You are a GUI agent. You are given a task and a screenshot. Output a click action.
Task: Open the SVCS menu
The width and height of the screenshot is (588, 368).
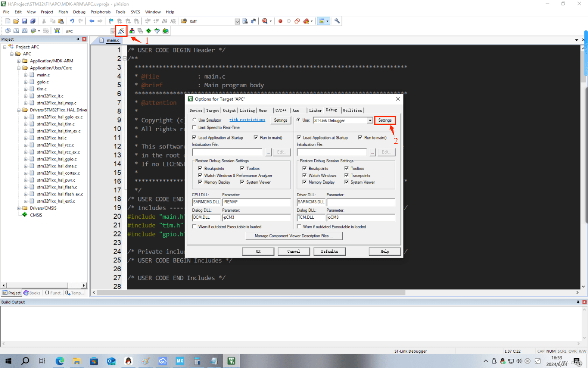coord(135,12)
